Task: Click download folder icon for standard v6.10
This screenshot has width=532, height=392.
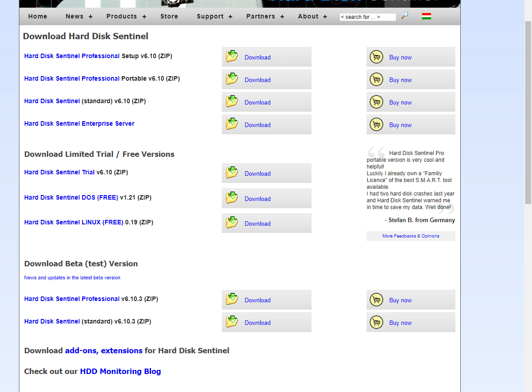Action: (232, 101)
